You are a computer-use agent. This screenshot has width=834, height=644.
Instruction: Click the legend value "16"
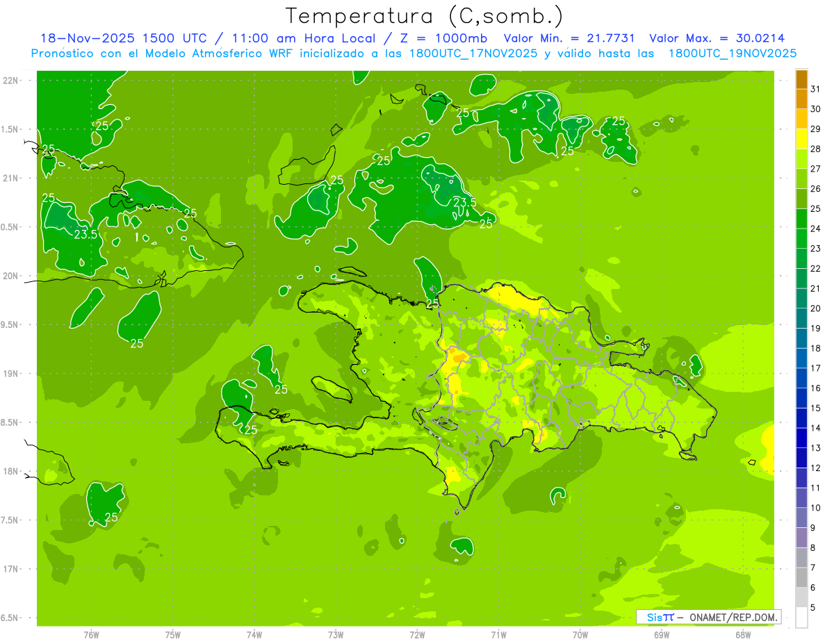pyautogui.click(x=816, y=388)
